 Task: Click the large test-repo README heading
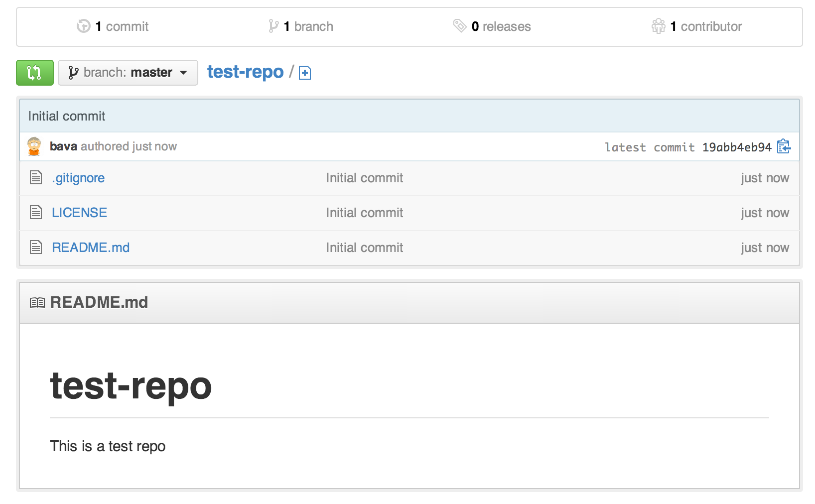pos(131,386)
